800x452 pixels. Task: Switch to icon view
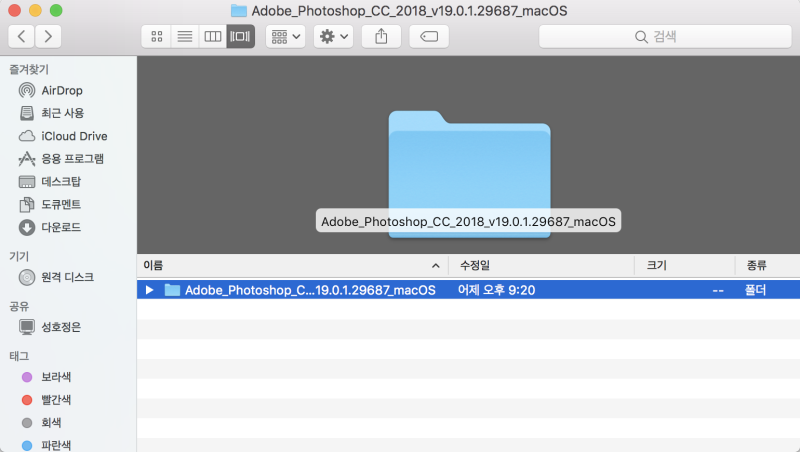coord(157,36)
